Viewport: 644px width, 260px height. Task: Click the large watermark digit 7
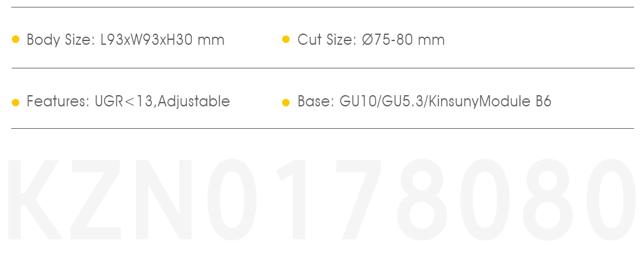pos(358,199)
